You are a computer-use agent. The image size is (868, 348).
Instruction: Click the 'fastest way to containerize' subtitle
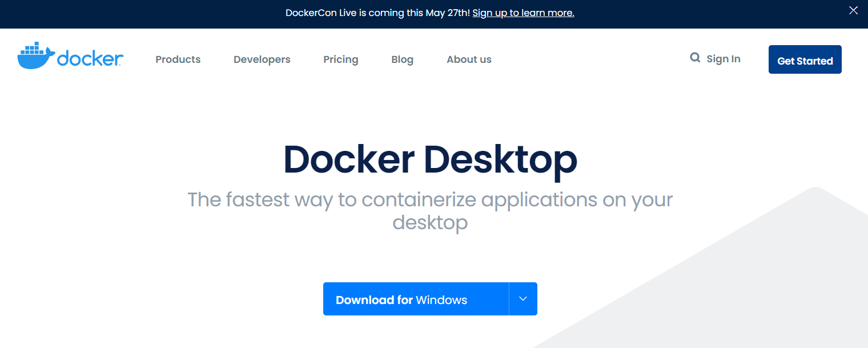pyautogui.click(x=430, y=211)
